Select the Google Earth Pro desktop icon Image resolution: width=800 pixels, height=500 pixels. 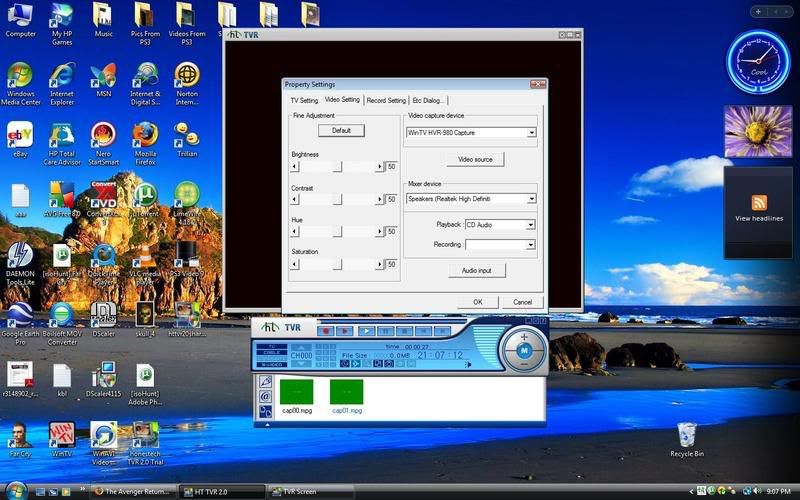[20, 324]
